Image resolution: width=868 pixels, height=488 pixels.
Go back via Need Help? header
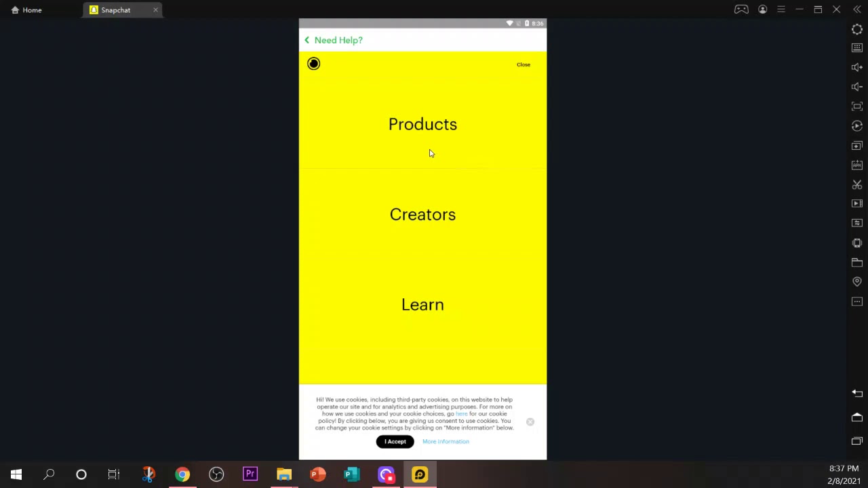(x=334, y=40)
